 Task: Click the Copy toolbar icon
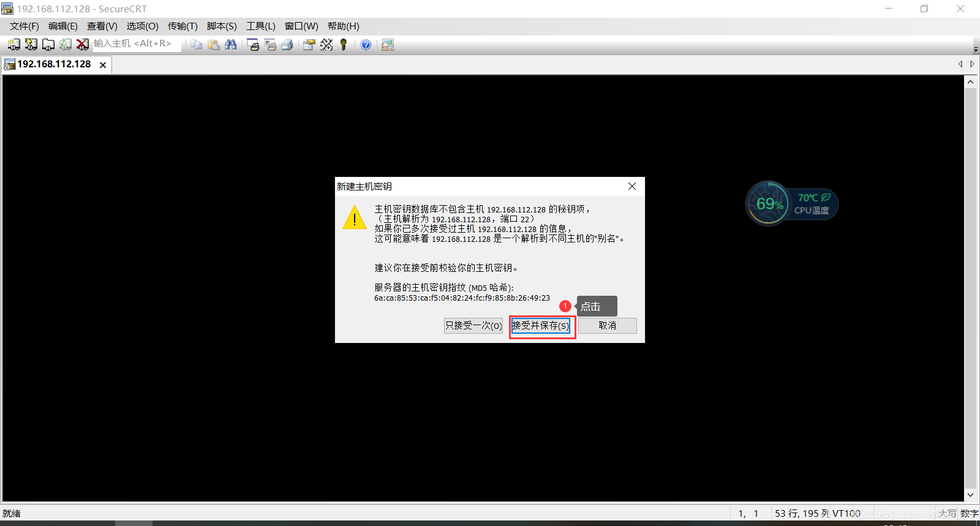(x=196, y=45)
